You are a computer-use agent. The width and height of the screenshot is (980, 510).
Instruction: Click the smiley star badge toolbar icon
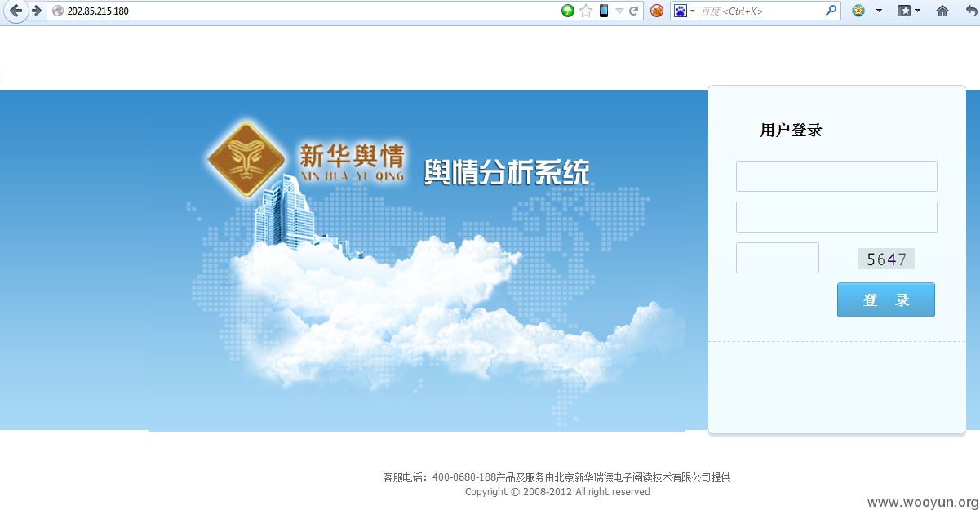pyautogui.click(x=858, y=11)
